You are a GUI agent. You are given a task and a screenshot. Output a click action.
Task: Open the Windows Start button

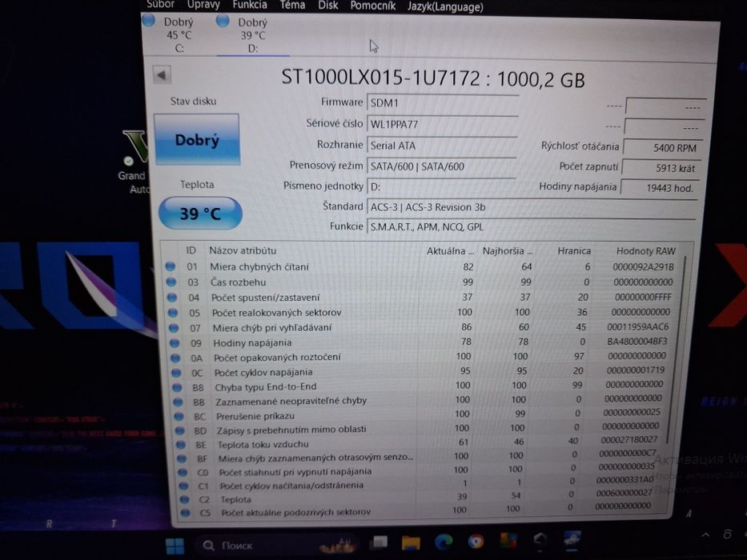[175, 546]
